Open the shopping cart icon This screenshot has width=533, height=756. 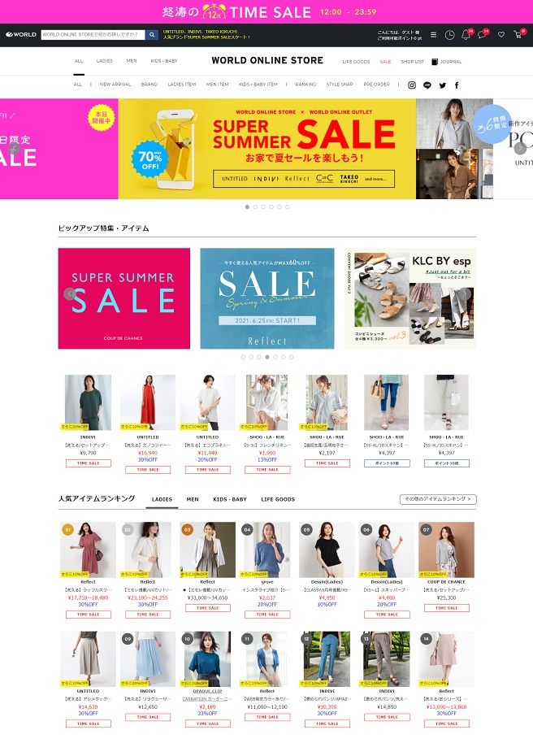coord(518,35)
